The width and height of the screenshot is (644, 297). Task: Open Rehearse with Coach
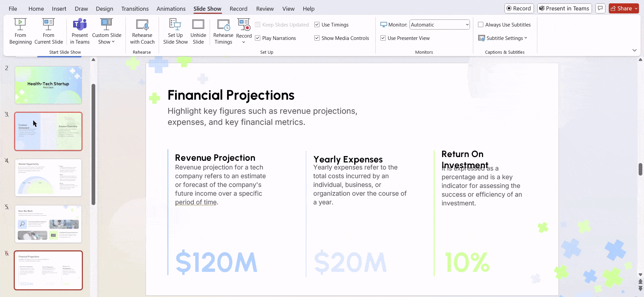coord(142,32)
